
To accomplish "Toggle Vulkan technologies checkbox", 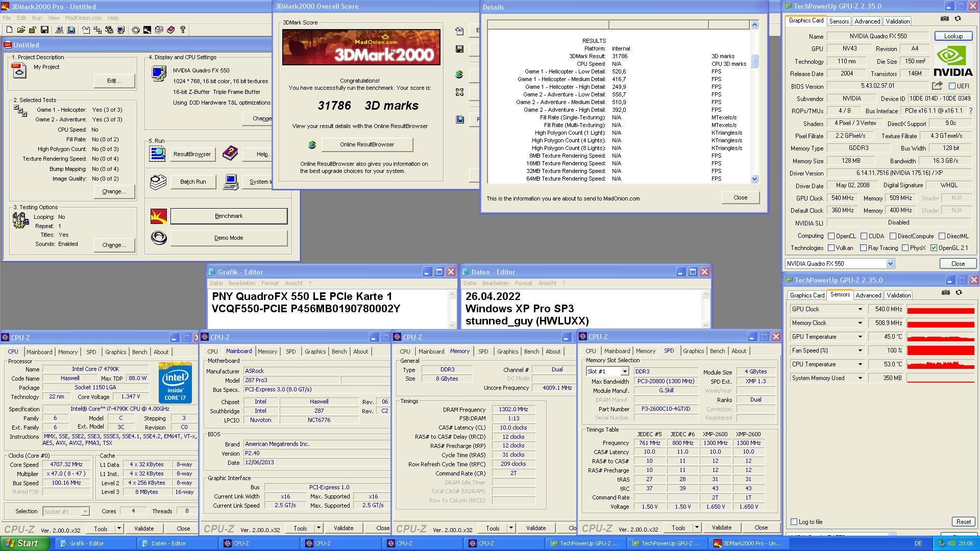I will click(x=831, y=248).
